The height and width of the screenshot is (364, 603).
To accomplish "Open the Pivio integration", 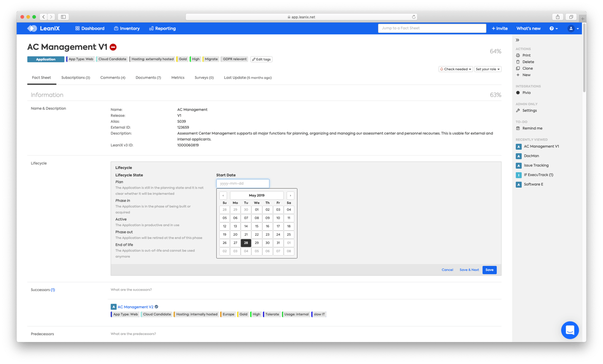I will tap(527, 92).
